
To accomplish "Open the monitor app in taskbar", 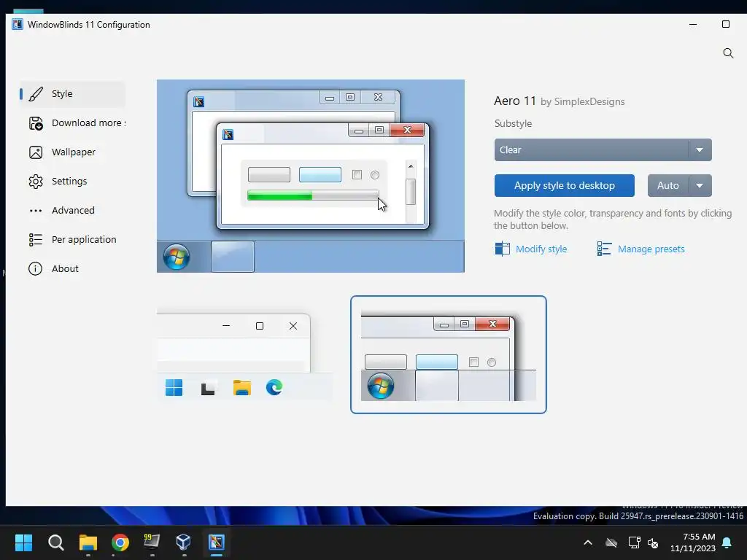I will (152, 542).
